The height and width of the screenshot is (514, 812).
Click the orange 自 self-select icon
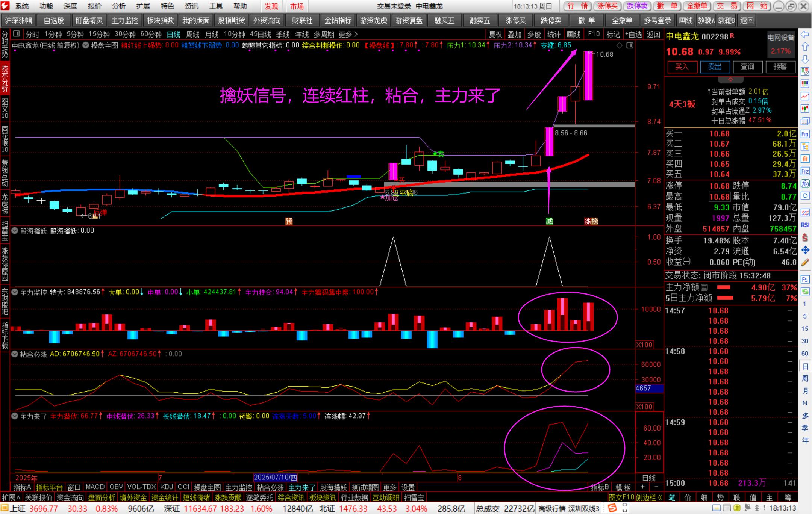pyautogui.click(x=805, y=159)
